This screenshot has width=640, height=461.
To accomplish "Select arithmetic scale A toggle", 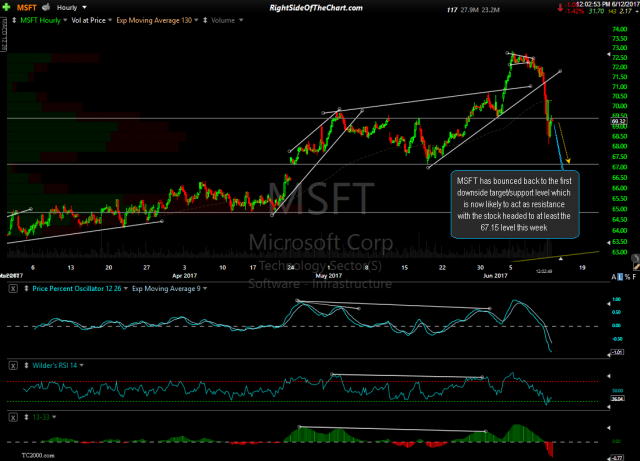I will pyautogui.click(x=613, y=277).
